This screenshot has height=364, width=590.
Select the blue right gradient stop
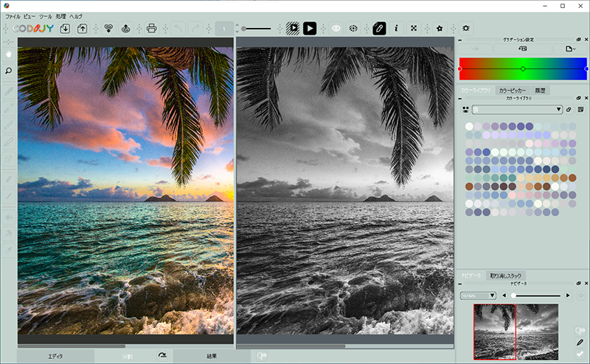(586, 69)
